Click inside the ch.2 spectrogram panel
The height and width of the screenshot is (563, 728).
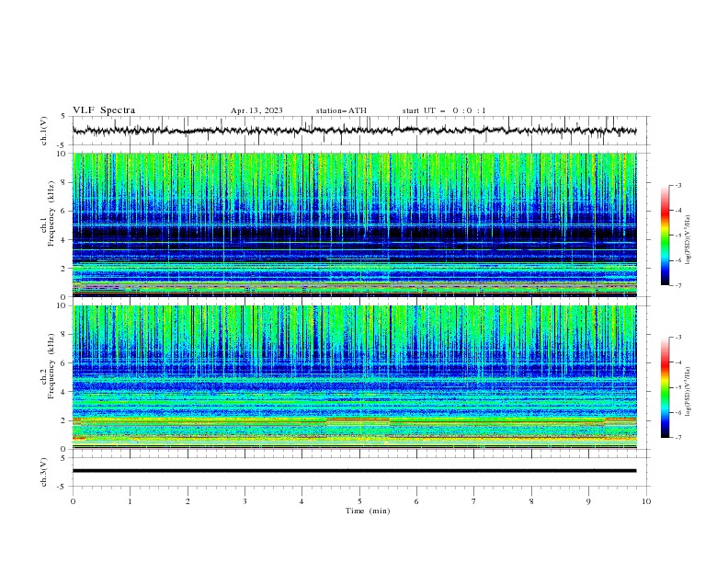coord(354,377)
